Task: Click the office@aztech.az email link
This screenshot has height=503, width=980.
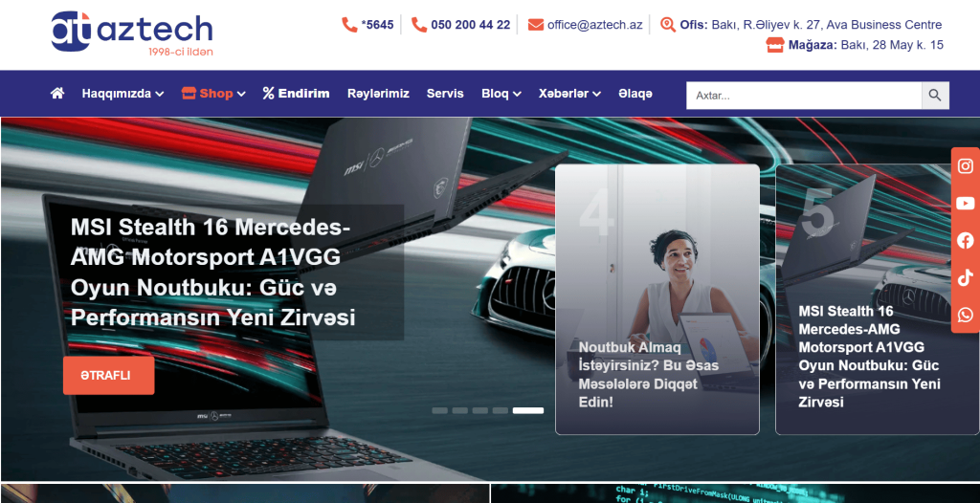Action: click(593, 25)
